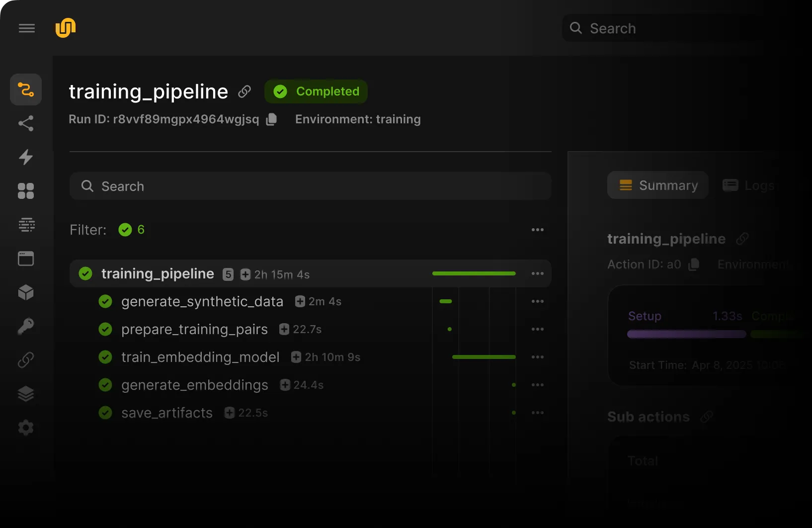Open the share/graph view from the sidebar
The image size is (812, 528).
point(25,123)
